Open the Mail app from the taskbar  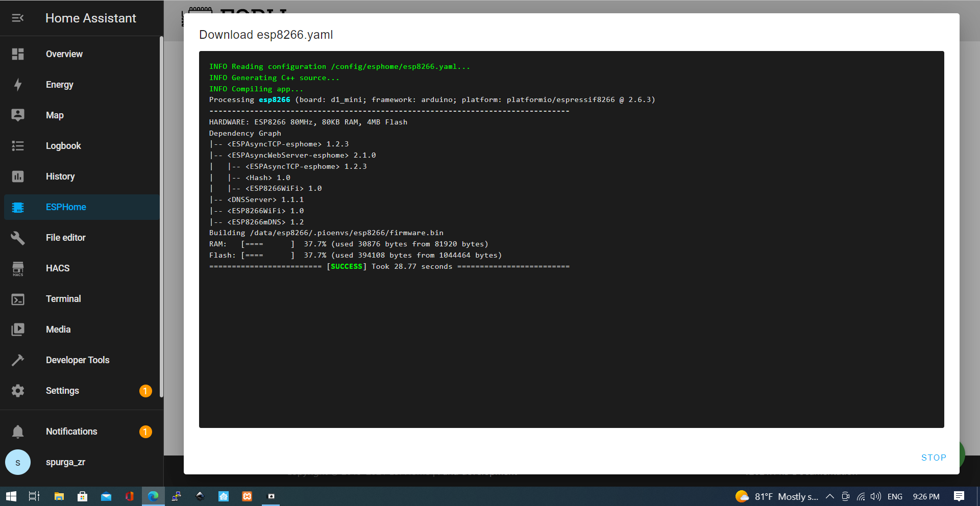pos(106,496)
